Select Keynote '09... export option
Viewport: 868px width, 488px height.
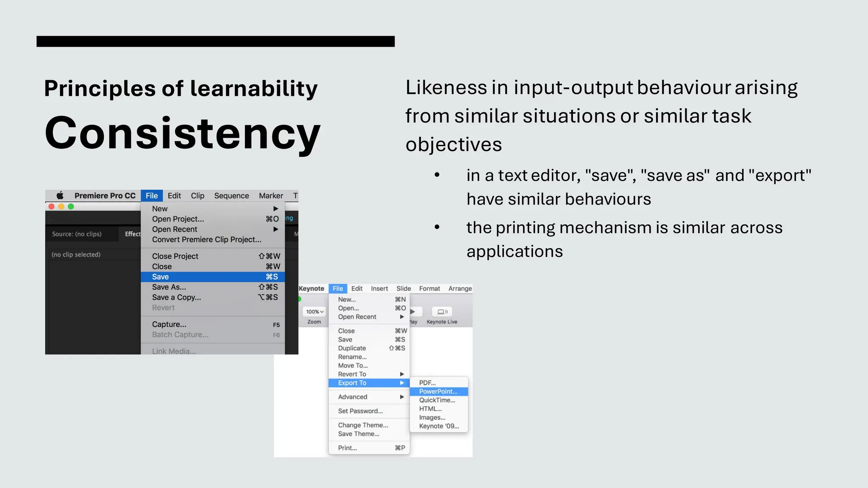439,426
